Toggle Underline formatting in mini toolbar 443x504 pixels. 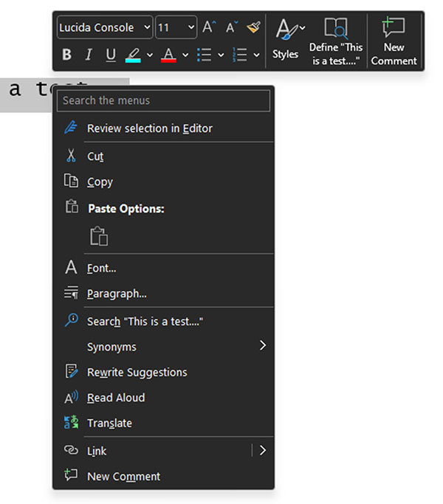pos(111,55)
